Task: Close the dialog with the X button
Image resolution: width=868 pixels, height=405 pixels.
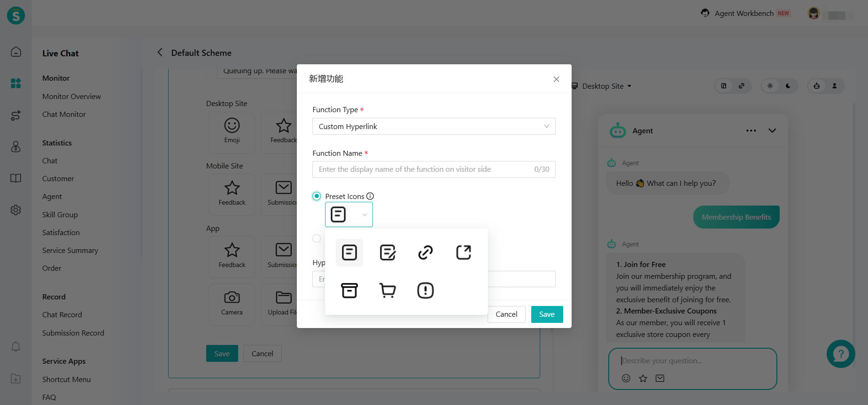Action: tap(556, 79)
